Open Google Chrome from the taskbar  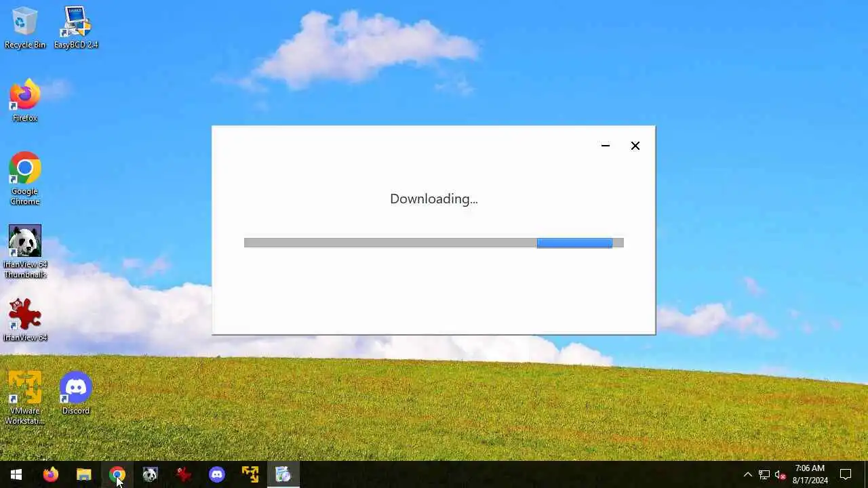(117, 474)
